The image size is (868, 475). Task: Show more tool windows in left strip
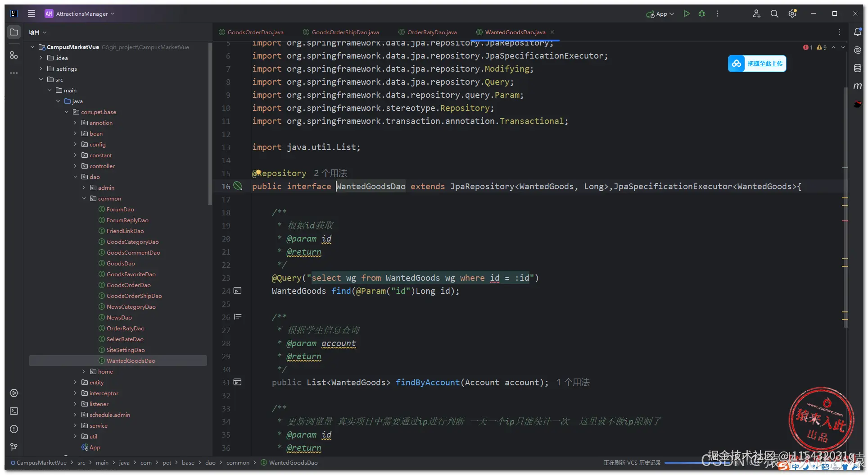coord(14,73)
